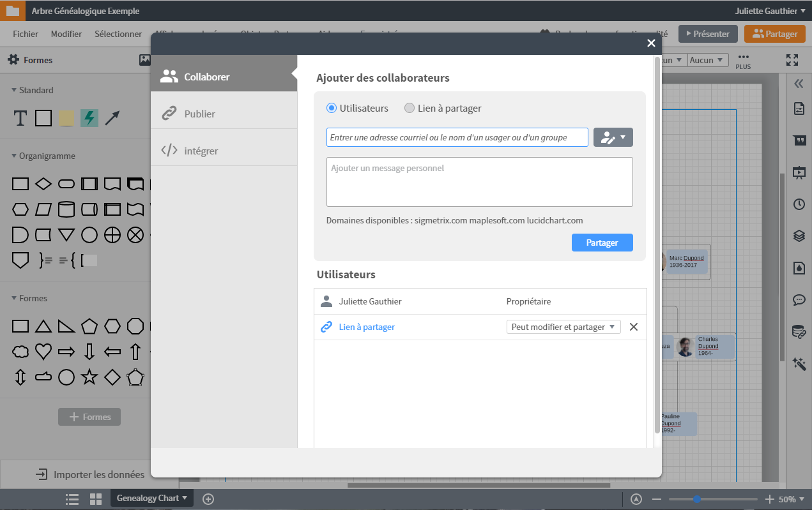Switch to grid view of pages
The width and height of the screenshot is (812, 510).
click(96, 499)
